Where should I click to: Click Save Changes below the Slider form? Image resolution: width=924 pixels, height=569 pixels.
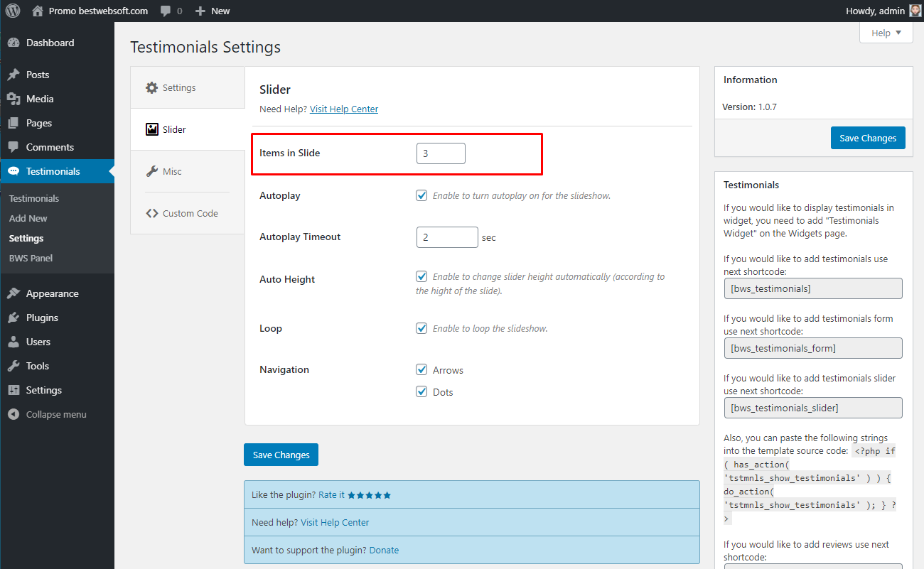click(x=281, y=455)
